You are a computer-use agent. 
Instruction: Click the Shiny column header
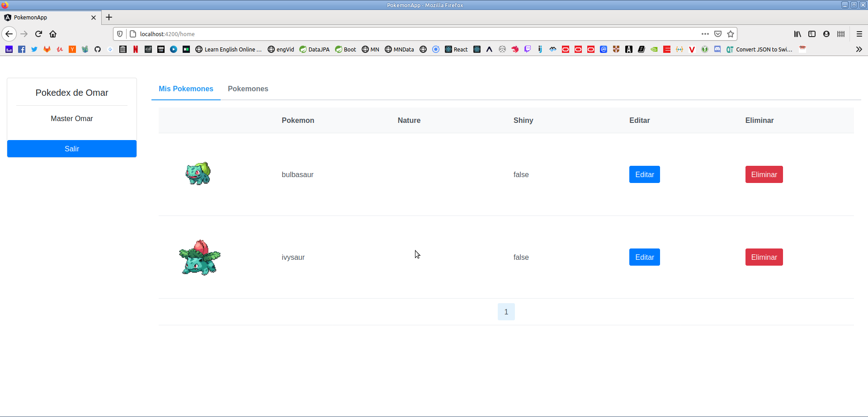523,120
